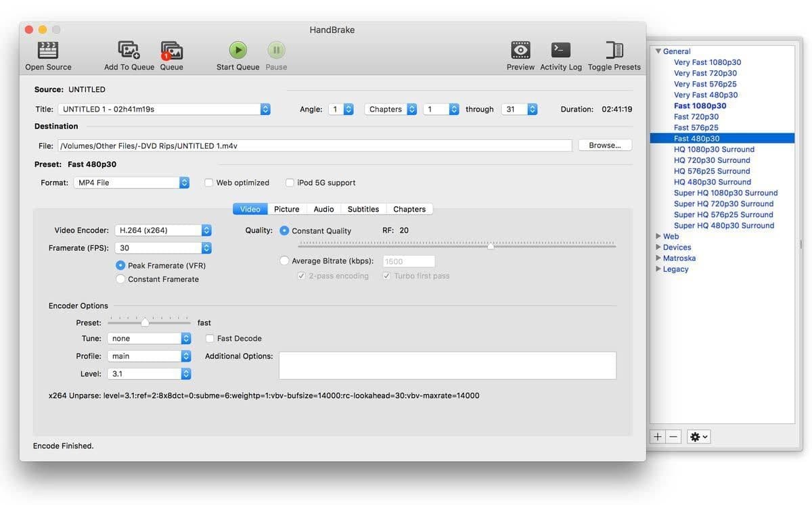Open the end chapter dropdown showing 31
The width and height of the screenshot is (812, 505).
519,109
